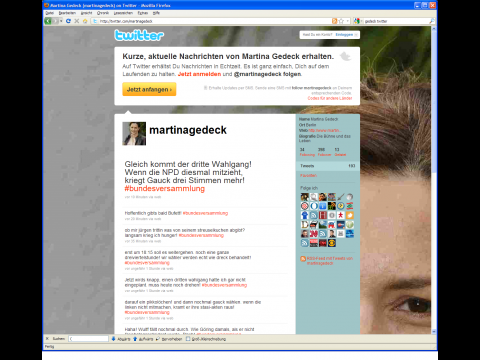The image size is (480, 360).
Task: Click the elephant logo avatar in Folge ich
Action: 332,224
